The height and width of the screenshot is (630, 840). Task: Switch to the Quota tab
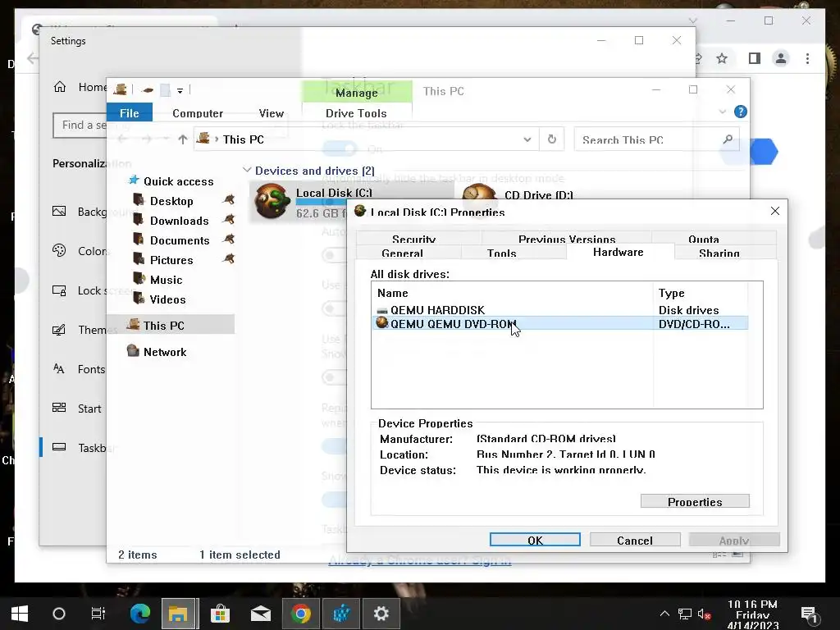(x=703, y=239)
